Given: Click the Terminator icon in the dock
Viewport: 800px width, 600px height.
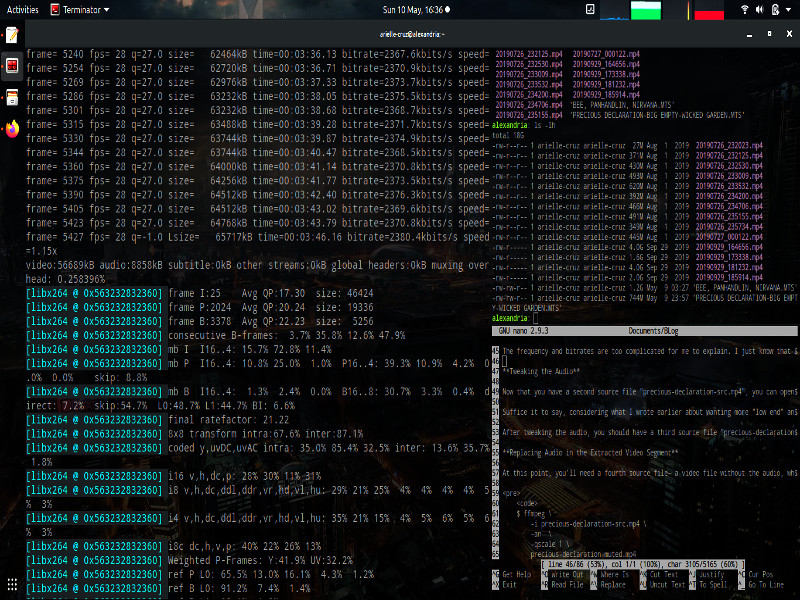Looking at the screenshot, I should point(12,65).
